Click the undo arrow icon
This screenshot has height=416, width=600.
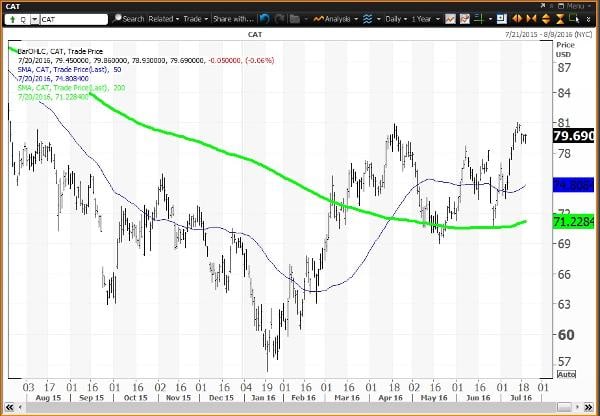264,18
